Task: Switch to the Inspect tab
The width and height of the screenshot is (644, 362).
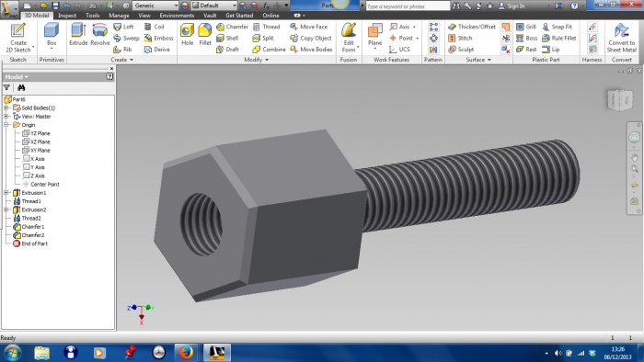Action: coord(67,16)
